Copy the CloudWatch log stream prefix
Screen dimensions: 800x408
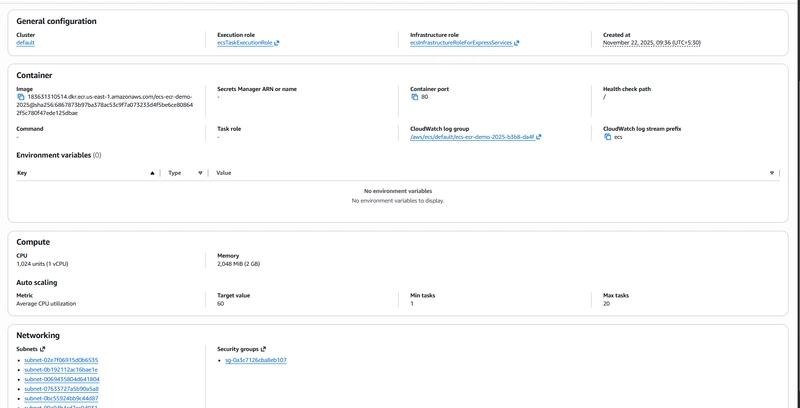(x=608, y=137)
